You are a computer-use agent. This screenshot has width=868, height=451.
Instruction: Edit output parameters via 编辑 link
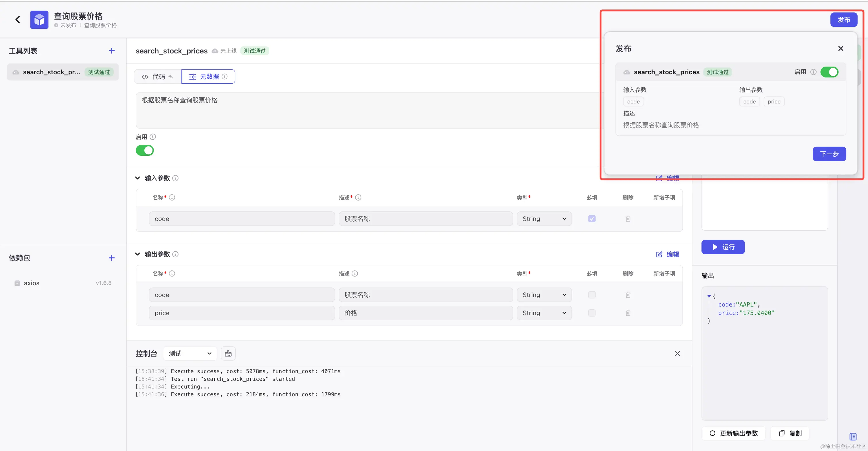point(668,254)
